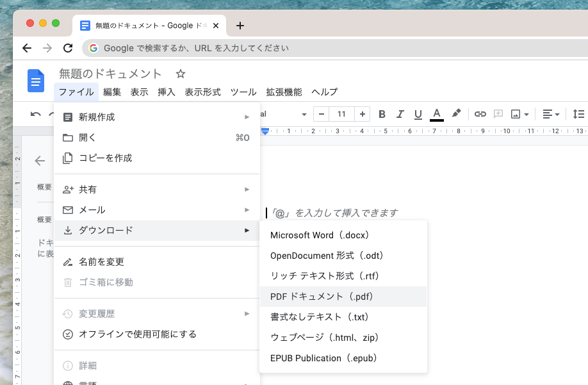Download as ウェブページ (.html、zip)
Screen dimensions: 588x385
[x=343, y=338]
